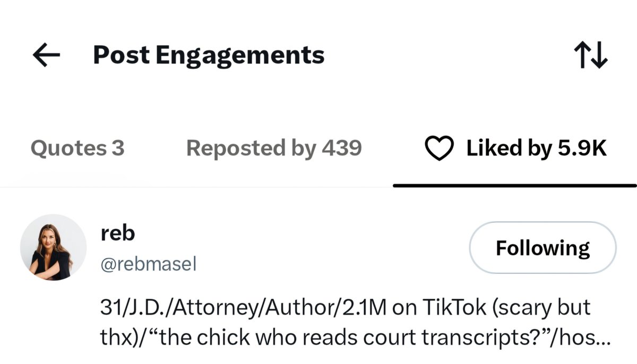Click the number 439 in Reposted tab
This screenshot has height=364, width=637.
pos(341,148)
